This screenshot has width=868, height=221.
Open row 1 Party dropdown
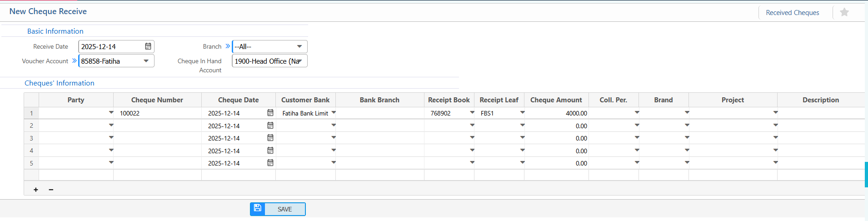pyautogui.click(x=111, y=112)
